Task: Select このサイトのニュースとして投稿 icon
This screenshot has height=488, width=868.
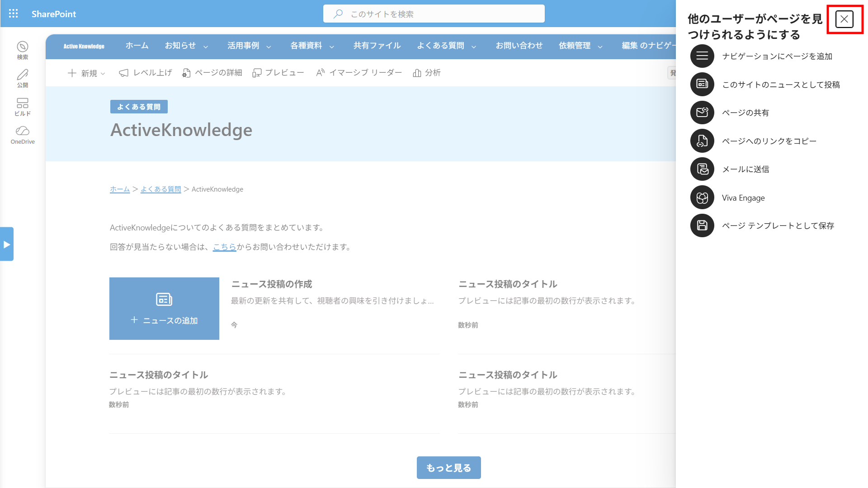Action: [702, 84]
